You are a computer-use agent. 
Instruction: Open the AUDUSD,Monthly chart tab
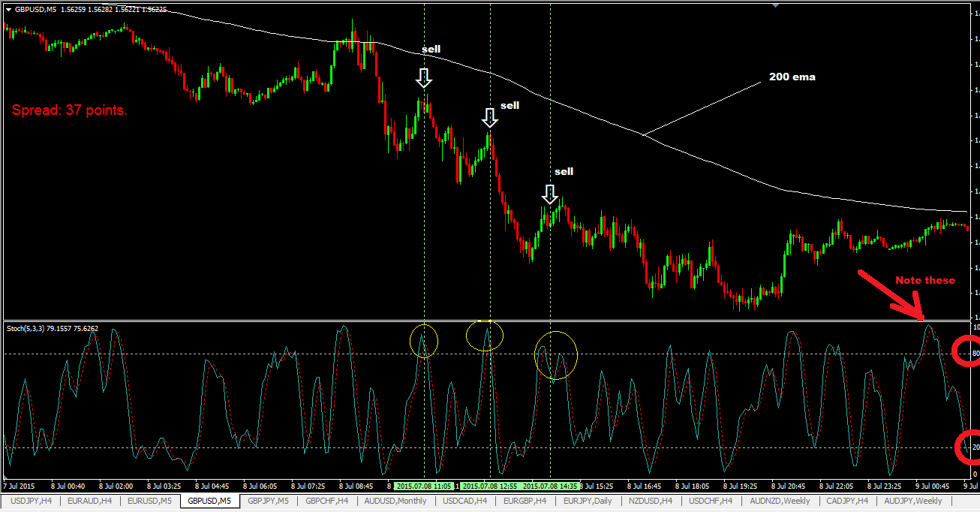point(395,501)
